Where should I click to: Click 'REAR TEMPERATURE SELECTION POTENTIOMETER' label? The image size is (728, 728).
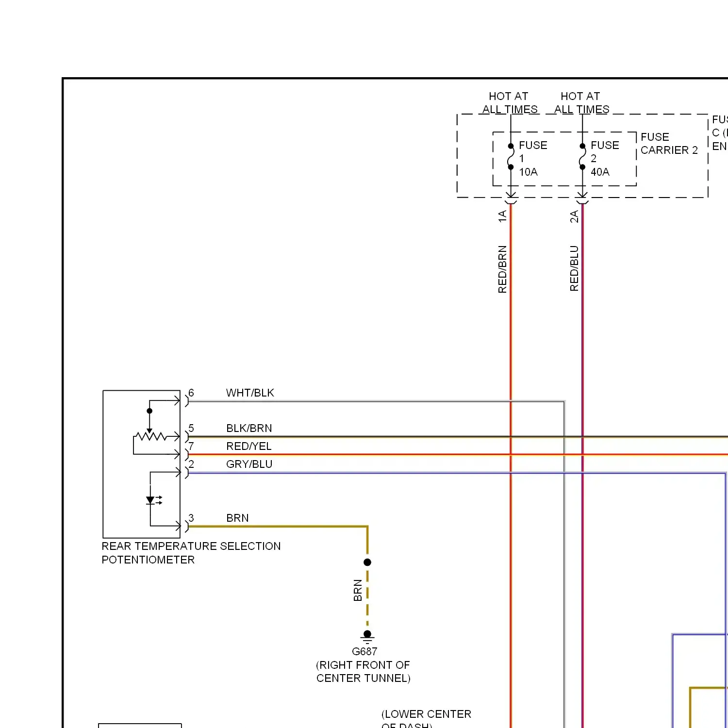tap(191, 553)
